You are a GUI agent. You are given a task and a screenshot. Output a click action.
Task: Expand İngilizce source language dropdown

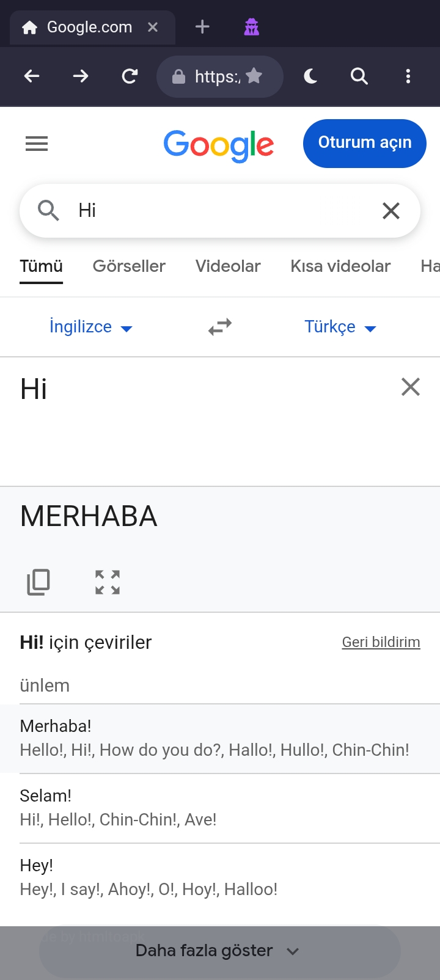click(x=91, y=327)
